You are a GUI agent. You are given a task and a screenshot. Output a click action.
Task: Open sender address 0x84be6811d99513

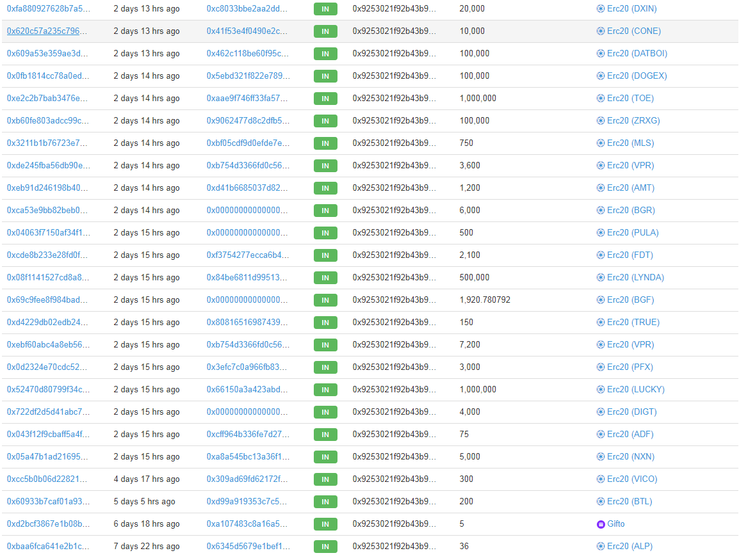[247, 277]
